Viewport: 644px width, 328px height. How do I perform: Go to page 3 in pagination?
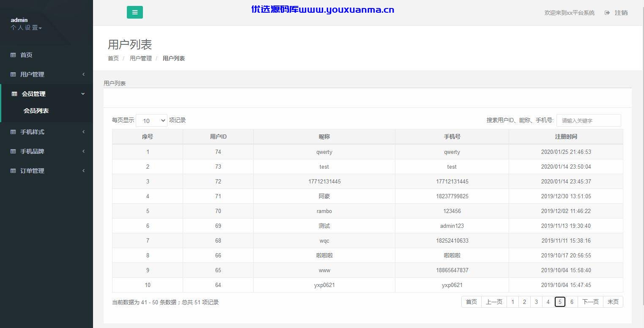[536, 302]
